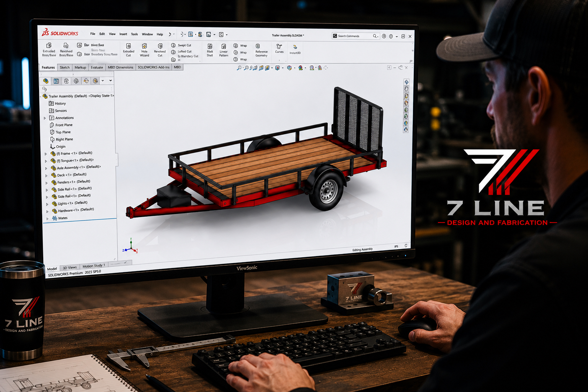
Task: Select the Model tab at bottom
Action: point(52,269)
